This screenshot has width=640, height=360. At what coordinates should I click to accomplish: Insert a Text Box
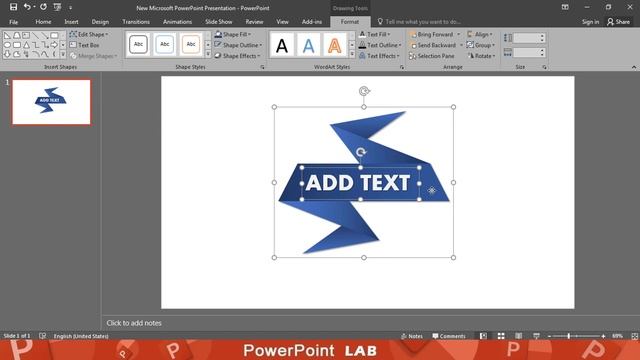coord(84,45)
